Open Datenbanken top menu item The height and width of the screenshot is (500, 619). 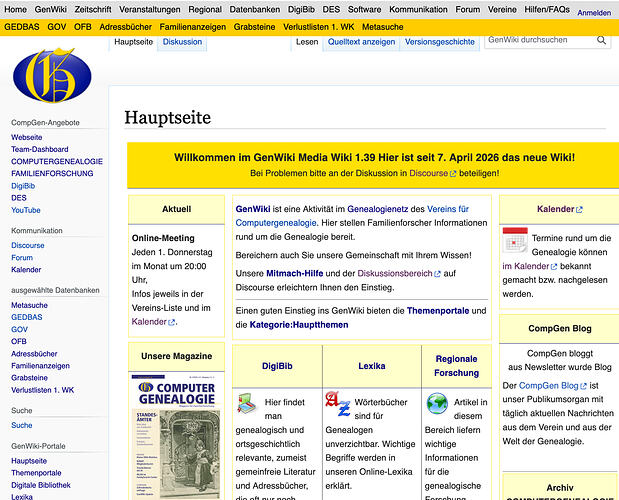[x=255, y=9]
